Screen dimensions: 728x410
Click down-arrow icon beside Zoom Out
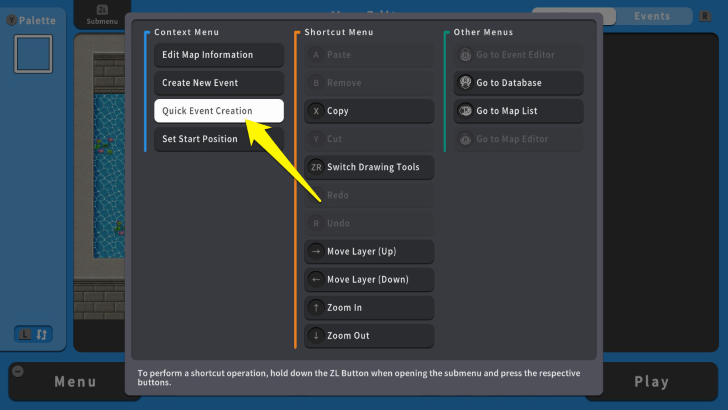point(316,336)
